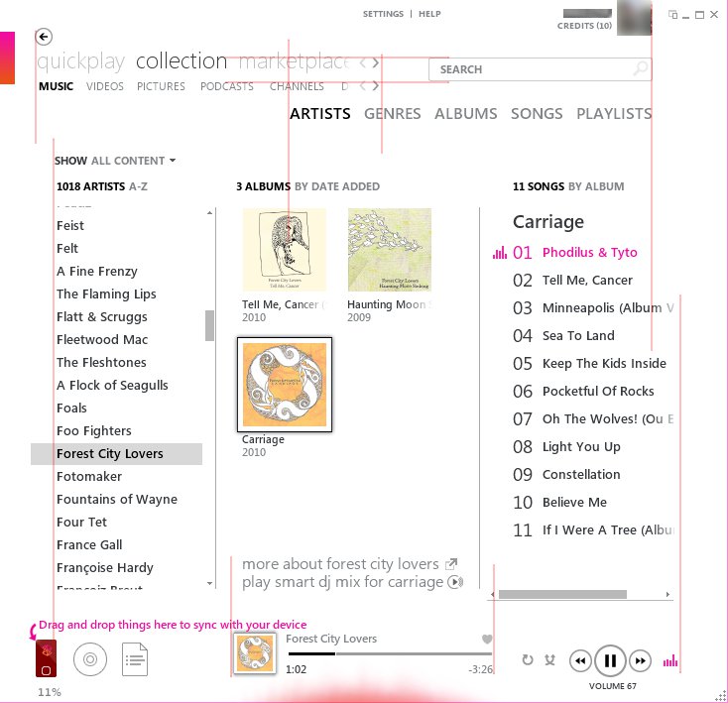Image resolution: width=728 pixels, height=703 pixels.
Task: Click the artists list scroll down arrow
Action: click(x=210, y=583)
